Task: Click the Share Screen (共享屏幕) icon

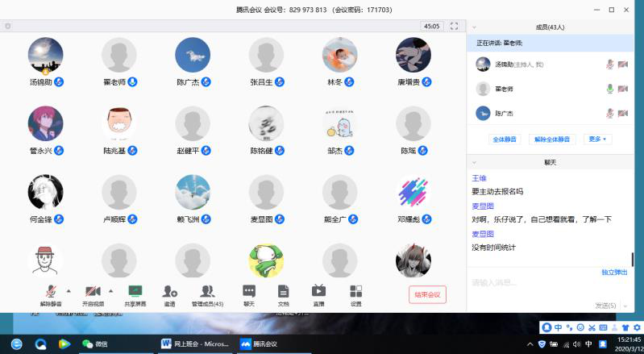Action: pyautogui.click(x=135, y=292)
